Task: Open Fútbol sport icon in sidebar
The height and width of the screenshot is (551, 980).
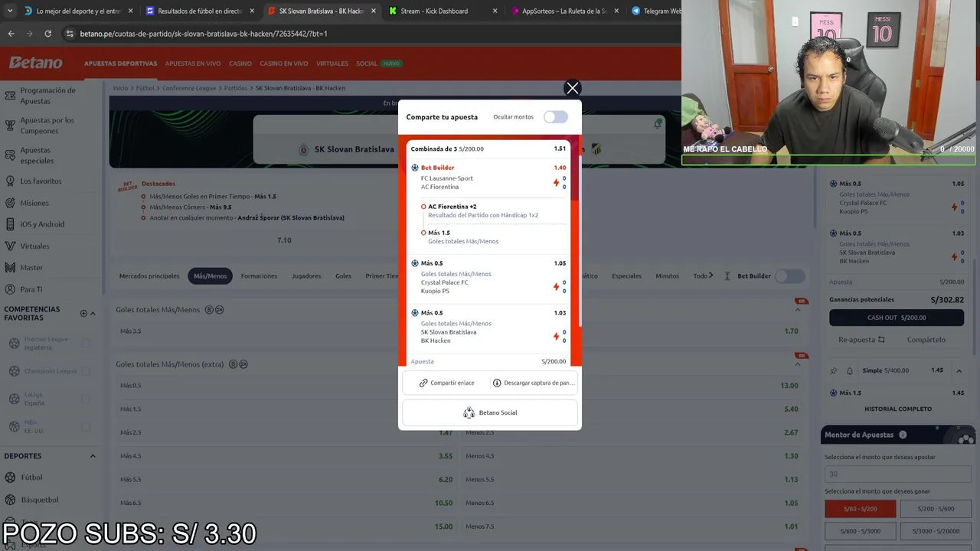Action: click(x=11, y=478)
